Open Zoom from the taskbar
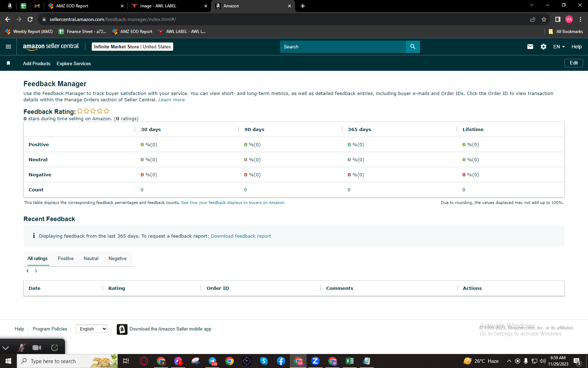Viewport: 588px width, 368px height. pos(315,361)
